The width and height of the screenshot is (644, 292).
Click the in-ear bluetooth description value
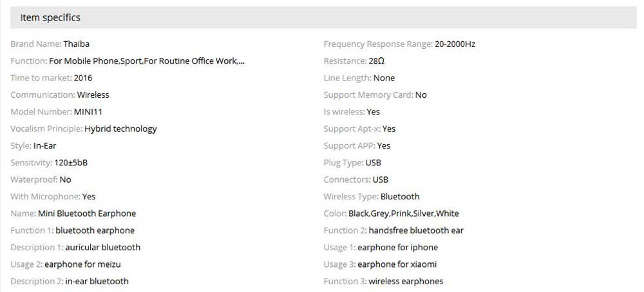point(97,281)
